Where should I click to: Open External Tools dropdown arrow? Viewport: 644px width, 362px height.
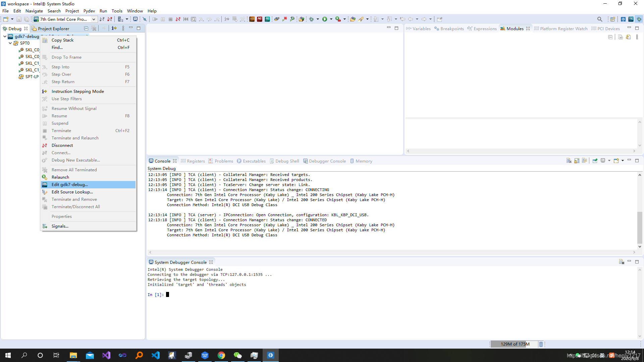[344, 19]
